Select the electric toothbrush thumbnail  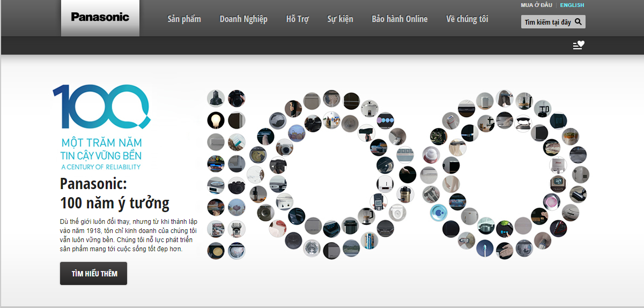point(485,247)
